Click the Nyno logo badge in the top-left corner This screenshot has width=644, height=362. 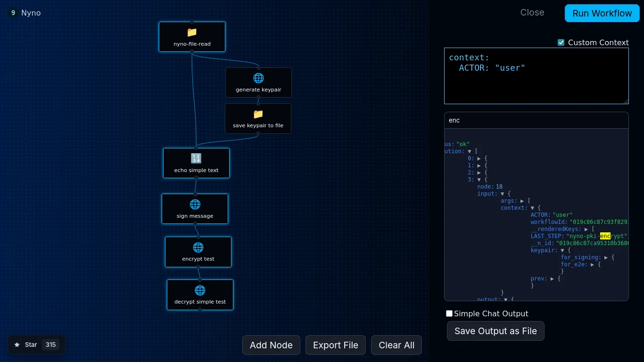tap(13, 13)
